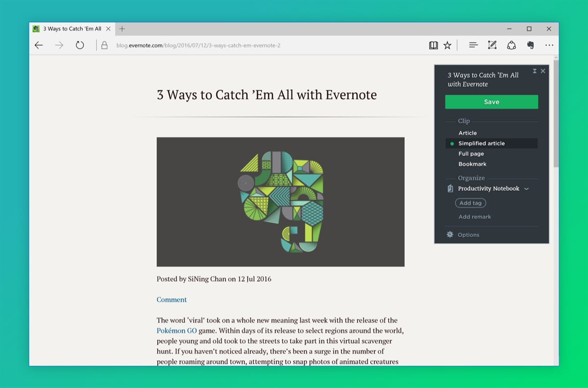Open the Pokémon GO hyperlink
The image size is (588, 388).
176,330
